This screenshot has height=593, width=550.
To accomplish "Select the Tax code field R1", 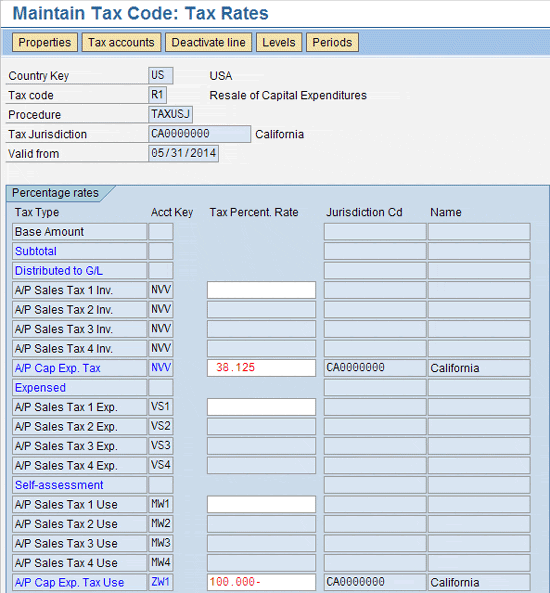I will point(157,95).
